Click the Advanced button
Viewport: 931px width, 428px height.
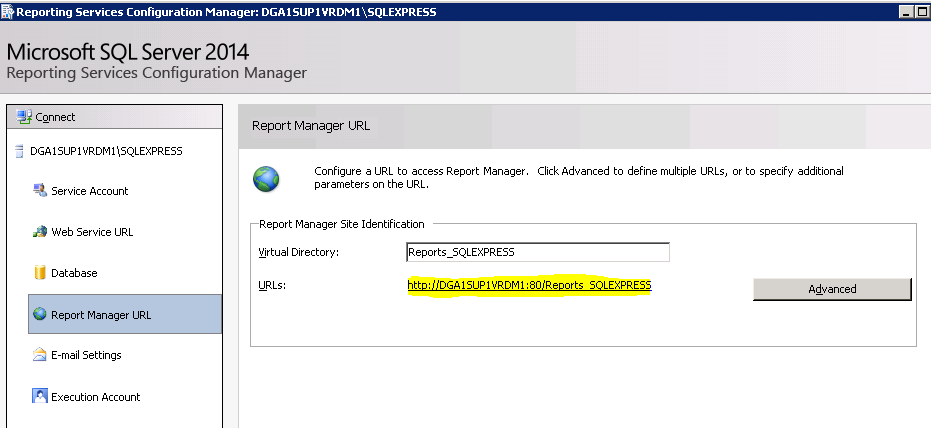(x=832, y=289)
